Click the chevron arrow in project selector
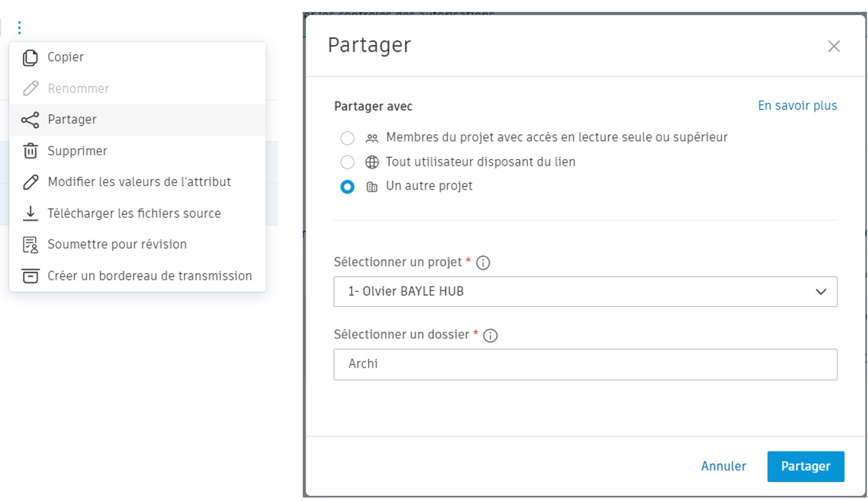868x501 pixels. 820,292
